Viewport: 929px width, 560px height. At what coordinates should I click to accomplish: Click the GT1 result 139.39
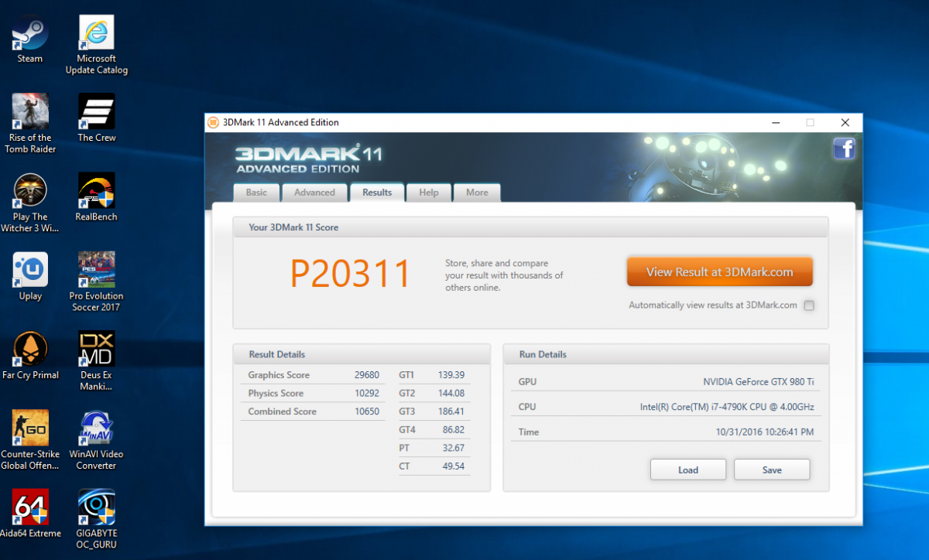(x=451, y=375)
